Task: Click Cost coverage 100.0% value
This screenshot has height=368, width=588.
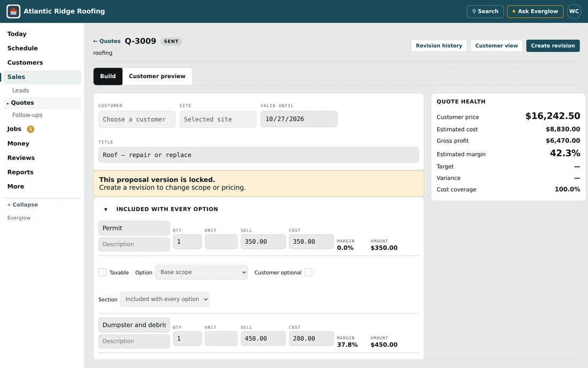Action: point(567,189)
